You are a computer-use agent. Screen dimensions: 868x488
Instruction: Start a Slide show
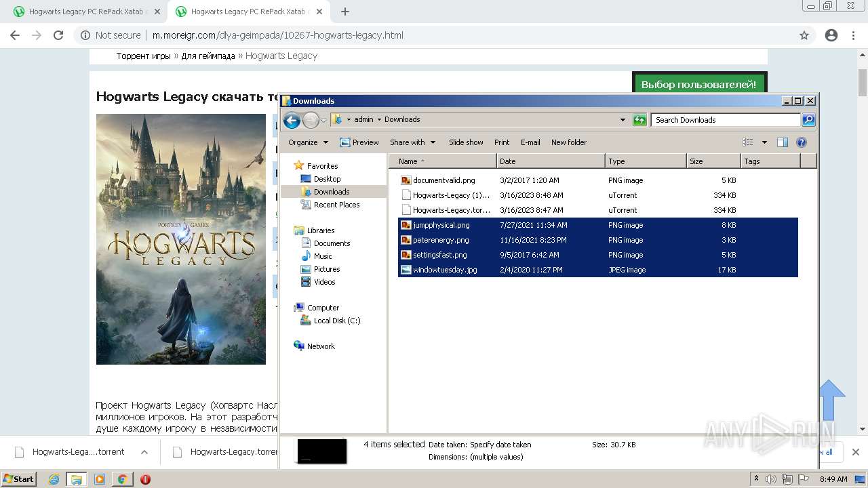point(466,142)
